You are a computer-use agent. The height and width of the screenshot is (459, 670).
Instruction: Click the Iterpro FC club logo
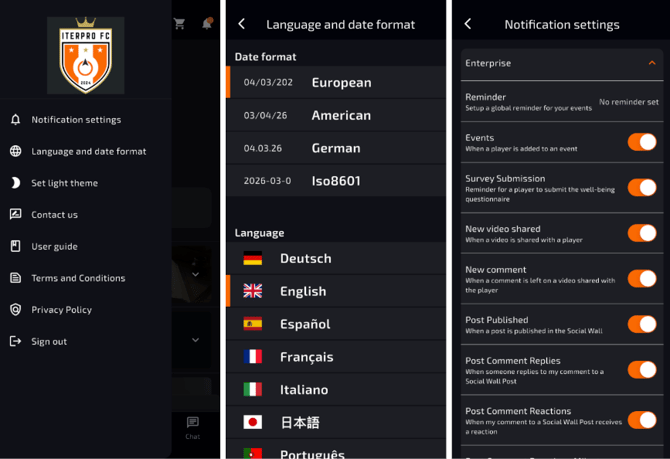click(85, 56)
